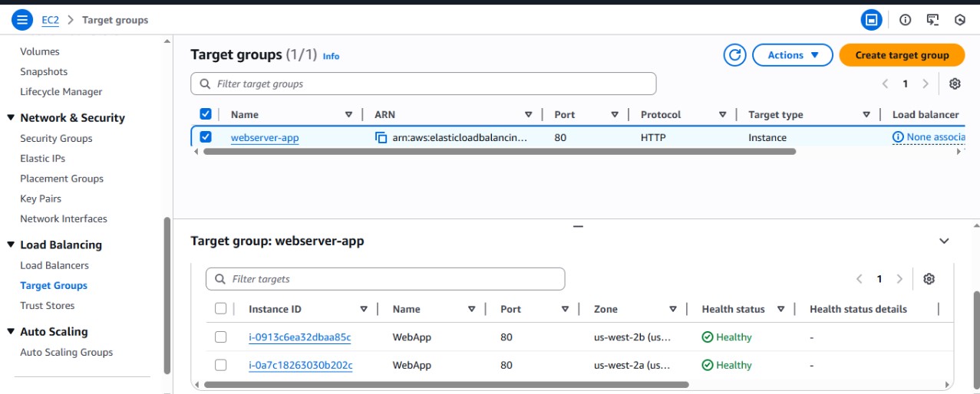Open Trust Stores in the sidebar

48,305
